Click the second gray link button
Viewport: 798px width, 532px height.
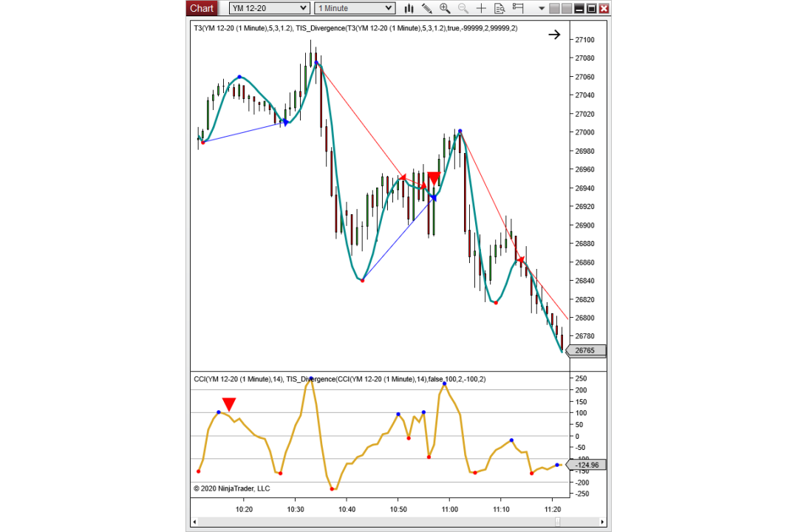pos(567,8)
